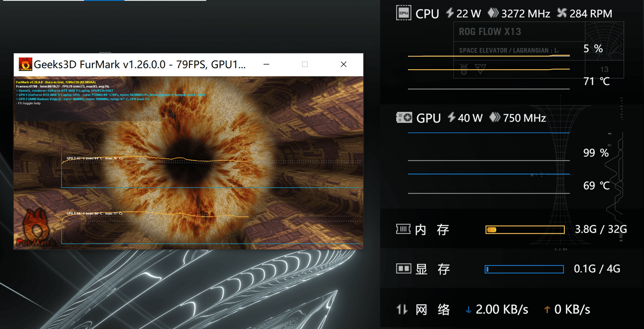Click the 'OpenGL renderer' overlay line

click(x=64, y=91)
